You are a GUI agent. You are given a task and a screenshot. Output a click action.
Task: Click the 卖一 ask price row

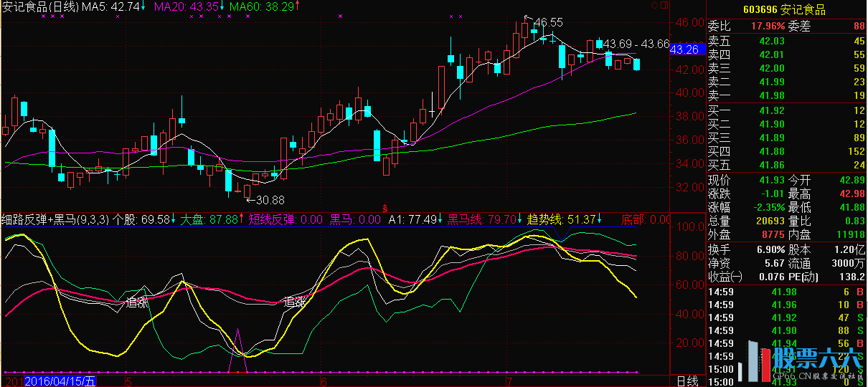click(x=786, y=95)
